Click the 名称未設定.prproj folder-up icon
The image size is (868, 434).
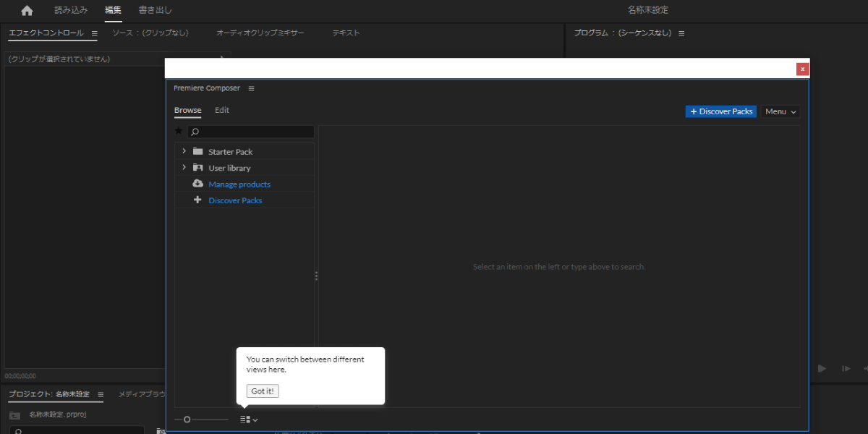point(14,415)
